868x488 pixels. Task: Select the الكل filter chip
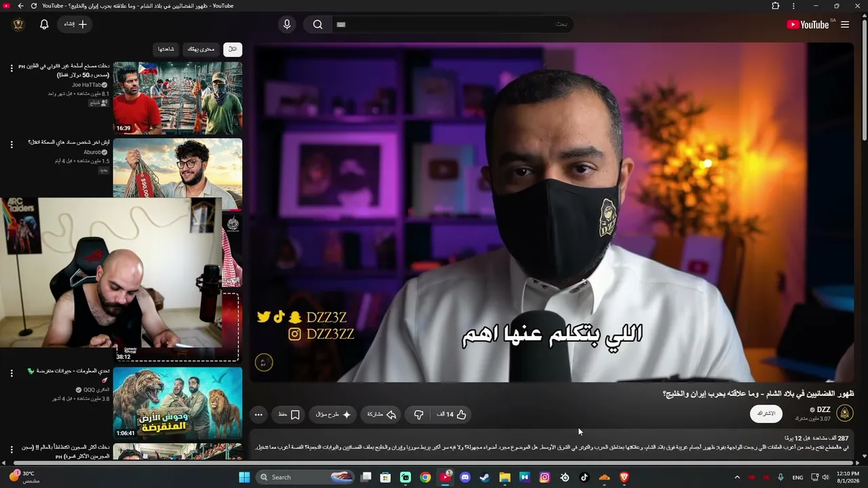point(233,49)
